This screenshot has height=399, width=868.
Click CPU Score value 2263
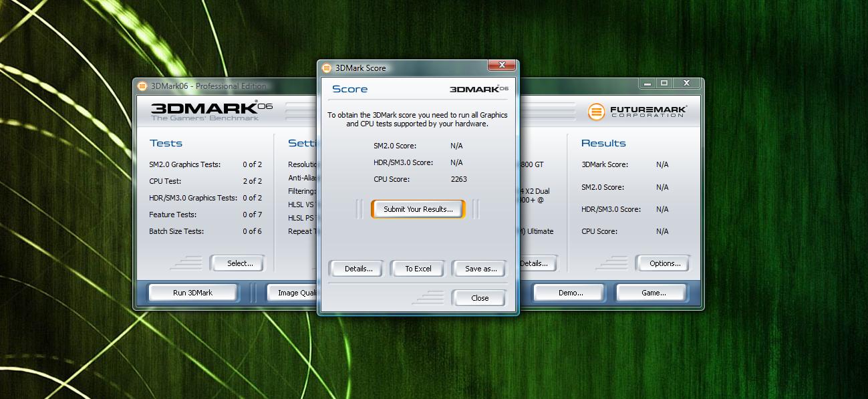pyautogui.click(x=458, y=179)
